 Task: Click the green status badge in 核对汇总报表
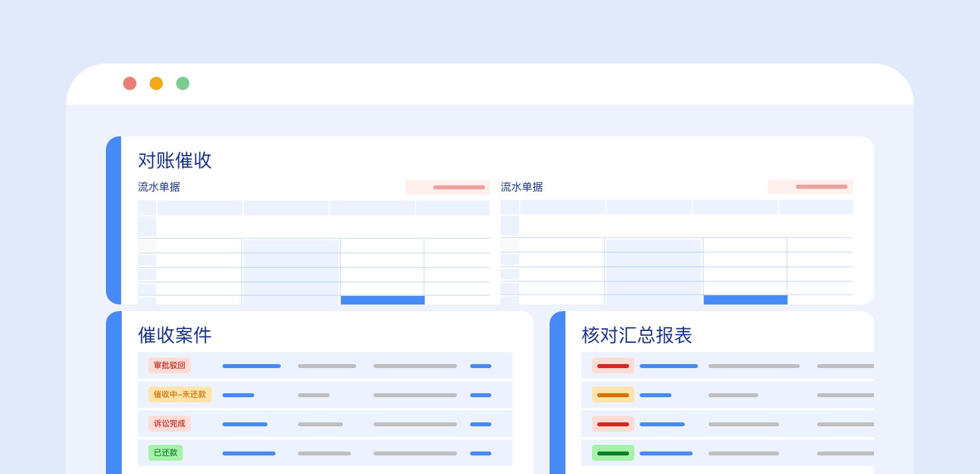point(612,453)
